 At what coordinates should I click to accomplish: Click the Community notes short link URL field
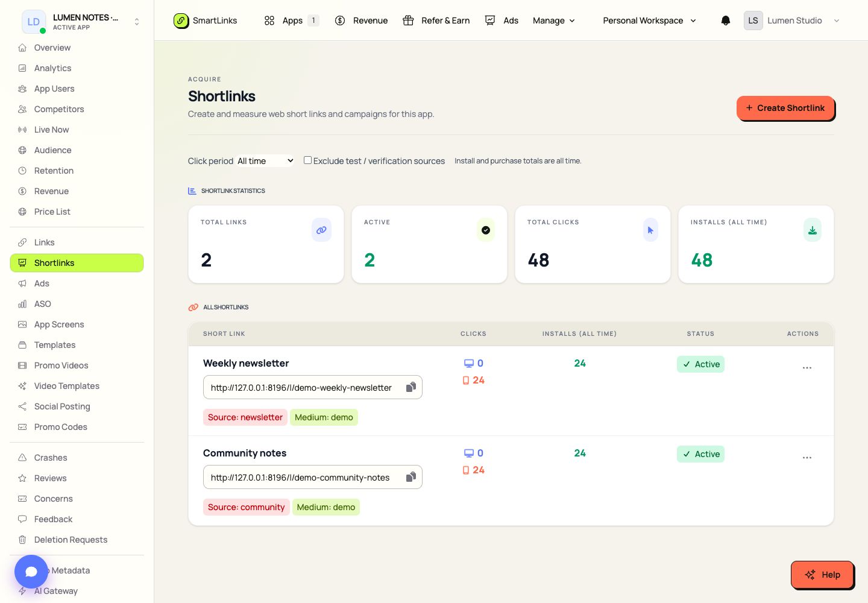(x=312, y=477)
